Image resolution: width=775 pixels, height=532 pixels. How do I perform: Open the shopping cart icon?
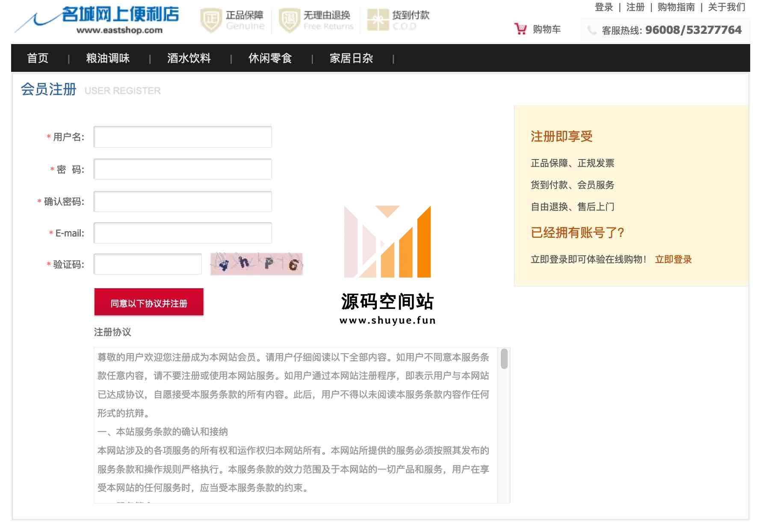[x=521, y=29]
